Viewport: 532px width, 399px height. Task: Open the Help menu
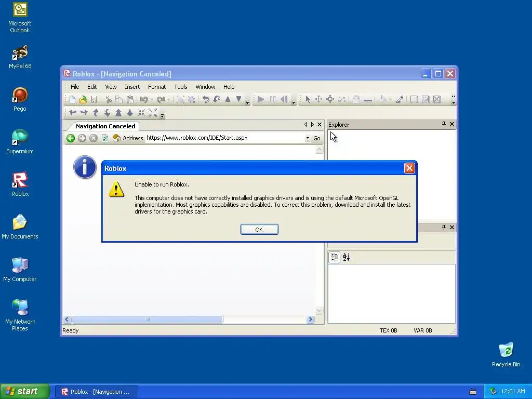click(x=229, y=87)
